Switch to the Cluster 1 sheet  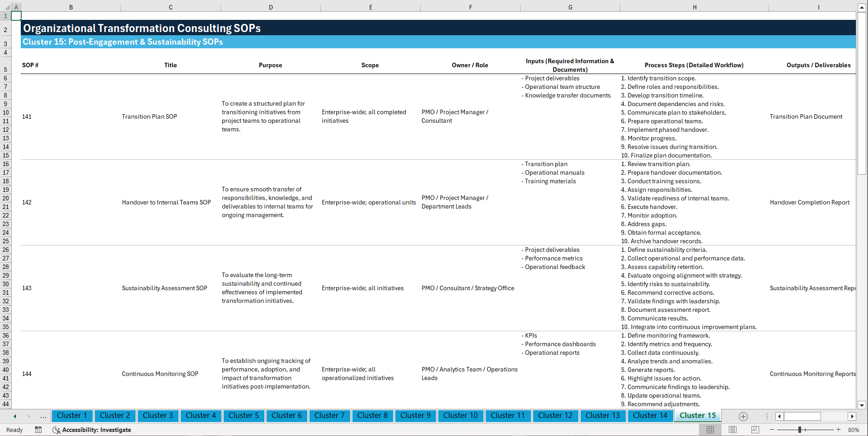click(x=72, y=415)
